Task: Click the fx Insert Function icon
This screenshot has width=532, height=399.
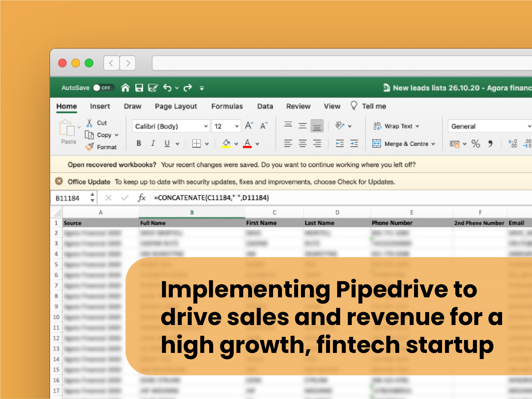Action: (x=142, y=198)
